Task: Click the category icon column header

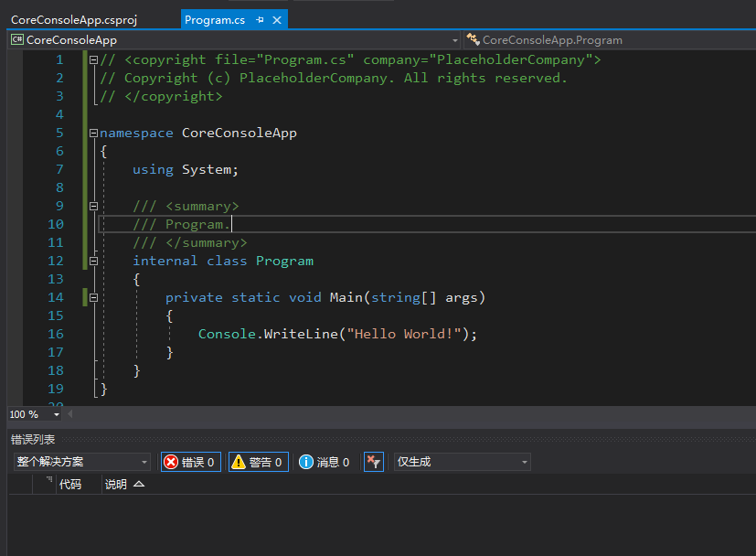Action: pyautogui.click(x=44, y=484)
